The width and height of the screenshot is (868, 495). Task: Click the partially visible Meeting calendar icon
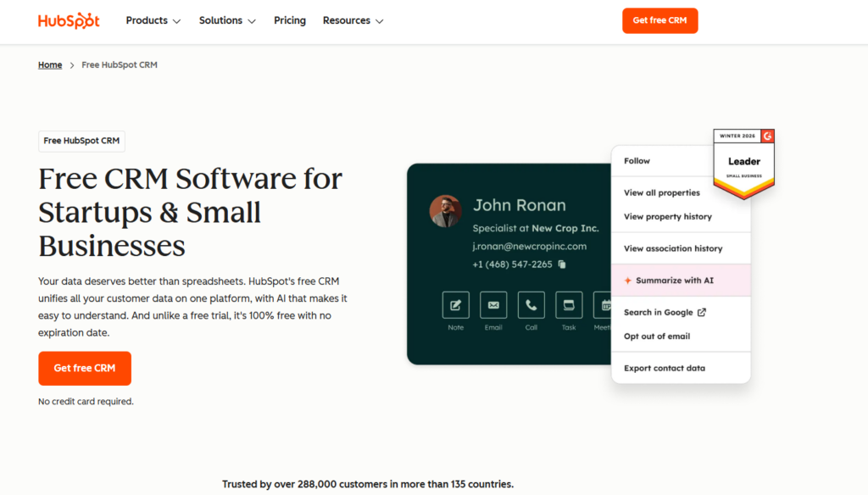tap(603, 304)
